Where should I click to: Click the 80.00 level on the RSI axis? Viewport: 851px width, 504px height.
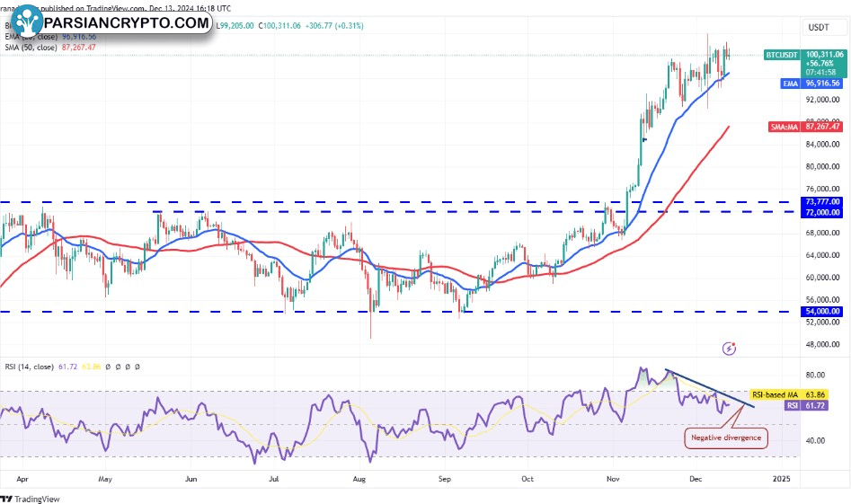[815, 375]
